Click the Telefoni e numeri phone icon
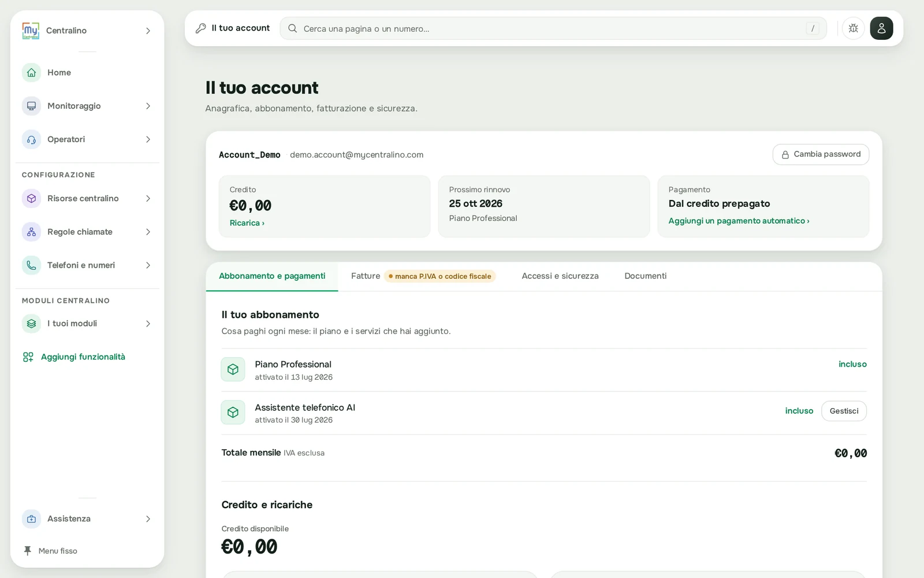Viewport: 924px width, 578px height. 31,265
